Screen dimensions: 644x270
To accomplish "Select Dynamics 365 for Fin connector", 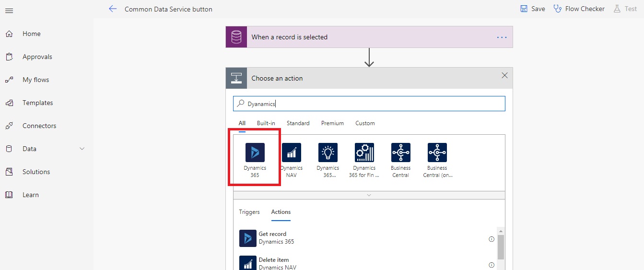I will point(364,153).
